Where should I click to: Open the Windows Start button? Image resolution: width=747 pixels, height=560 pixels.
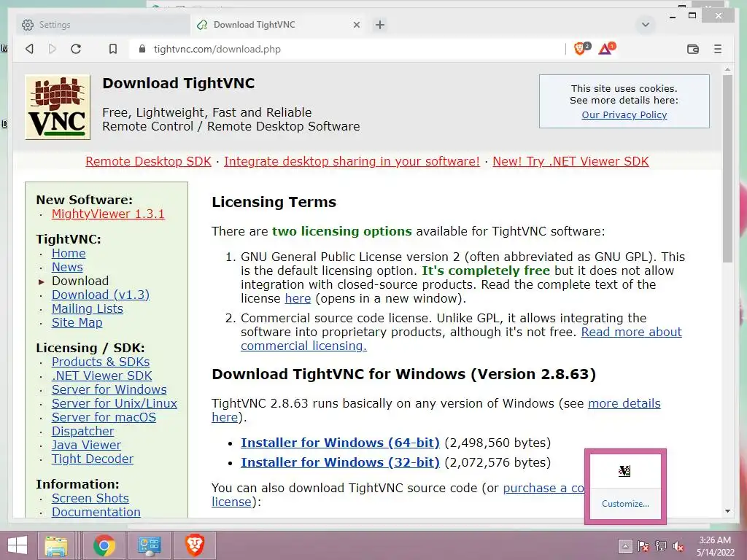18,545
